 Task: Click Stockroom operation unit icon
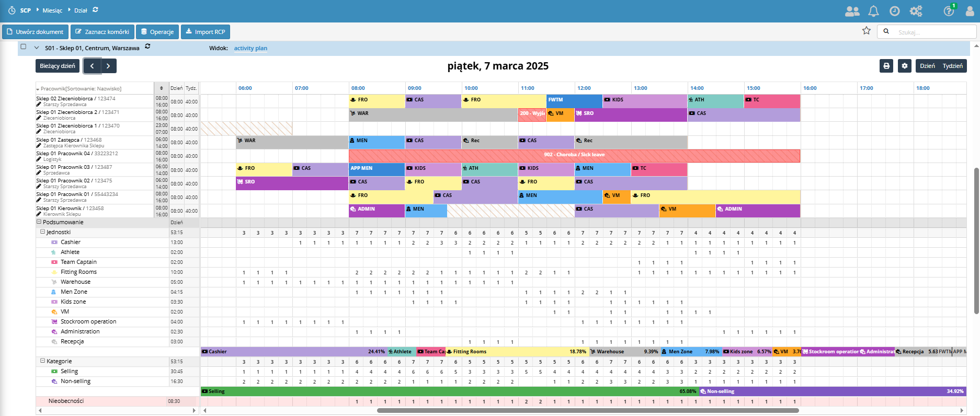tap(54, 322)
